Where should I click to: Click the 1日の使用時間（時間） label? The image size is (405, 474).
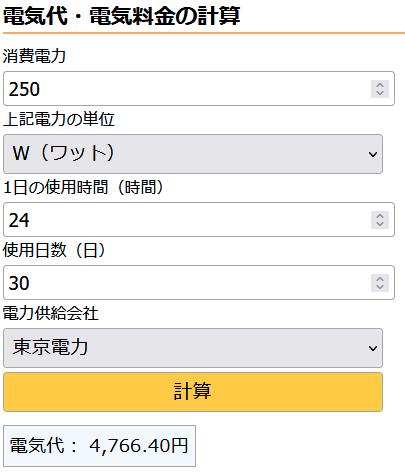83,187
